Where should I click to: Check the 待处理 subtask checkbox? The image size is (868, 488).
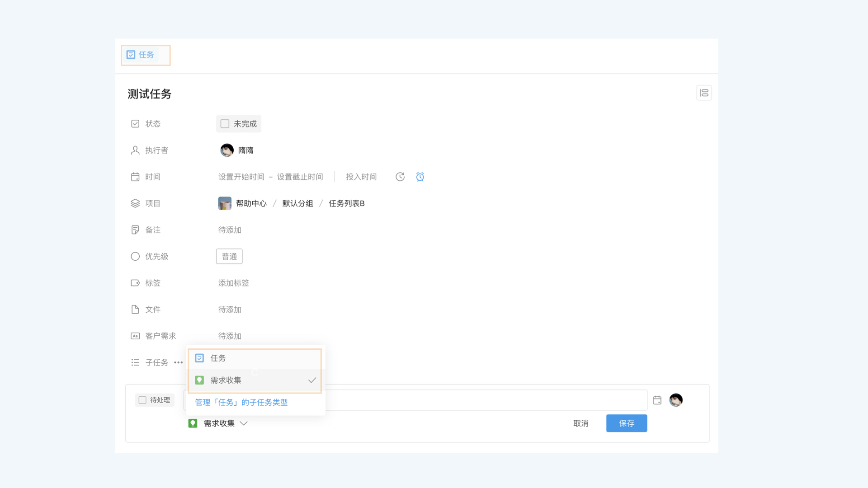(142, 400)
